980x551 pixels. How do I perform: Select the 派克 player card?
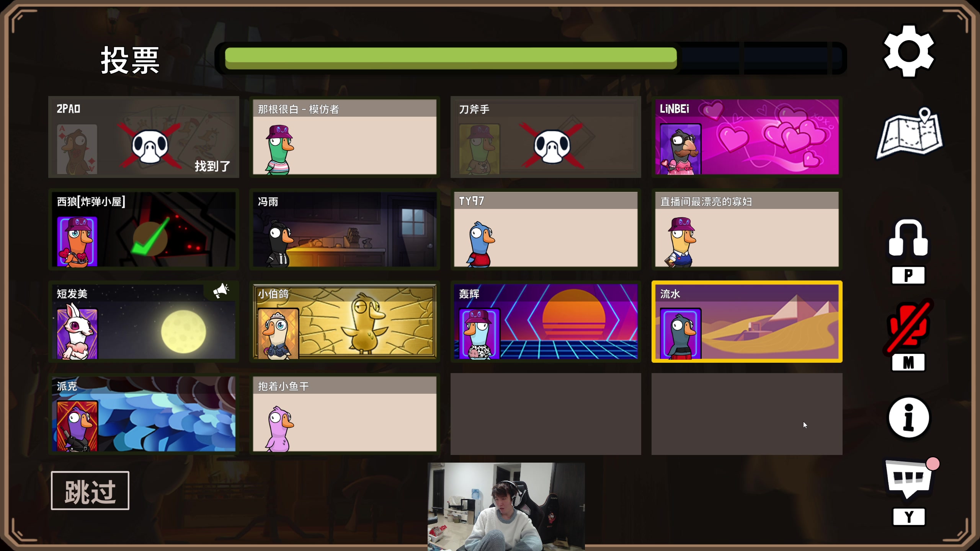(144, 414)
